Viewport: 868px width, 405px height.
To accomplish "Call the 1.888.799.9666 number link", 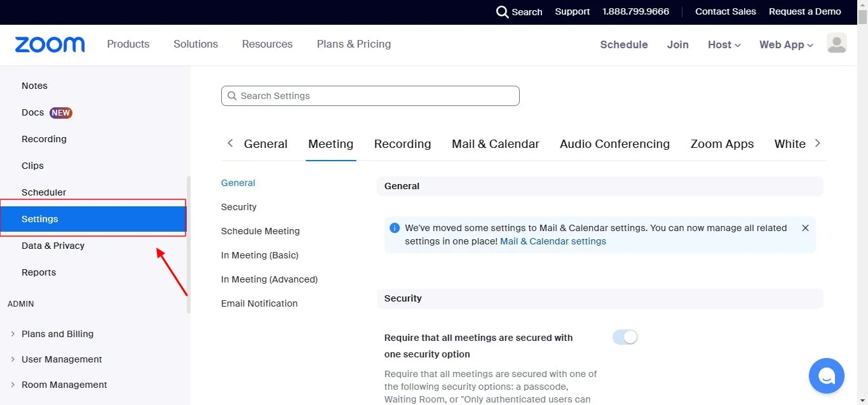I will click(636, 11).
